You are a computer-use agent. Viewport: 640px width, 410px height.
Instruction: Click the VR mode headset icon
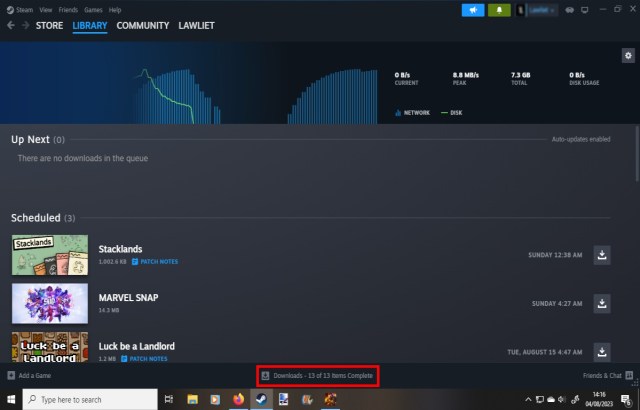(x=569, y=10)
